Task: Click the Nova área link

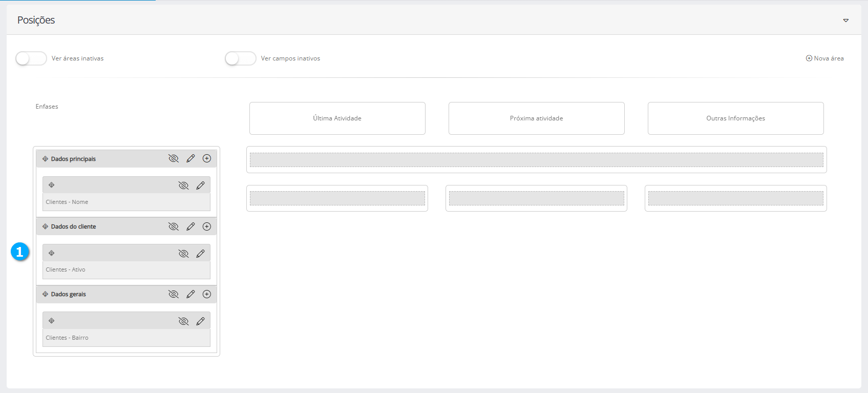Action: click(825, 58)
